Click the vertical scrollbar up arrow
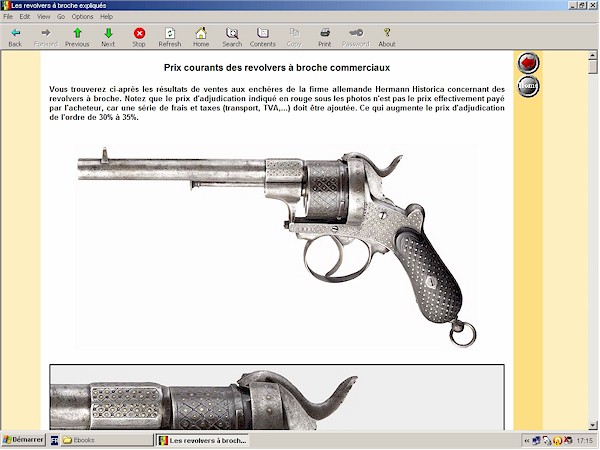Screen dimensions: 600x450 tap(593, 56)
